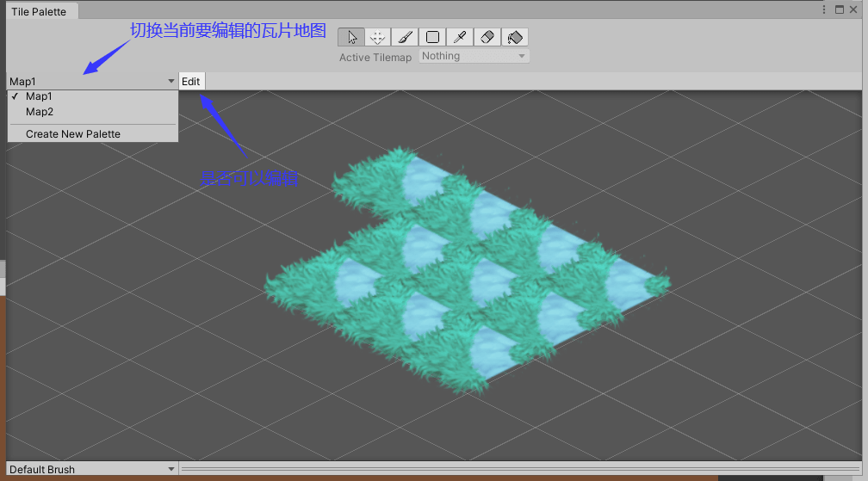Image resolution: width=868 pixels, height=481 pixels.
Task: Open the Default Brush dropdown
Action: tap(92, 469)
